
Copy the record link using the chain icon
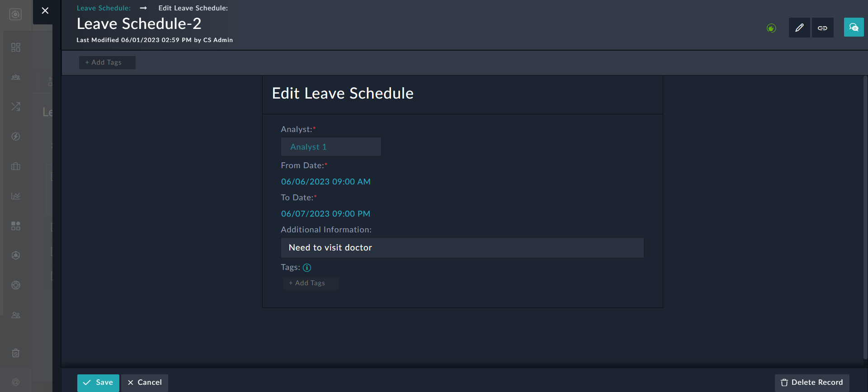tap(822, 27)
